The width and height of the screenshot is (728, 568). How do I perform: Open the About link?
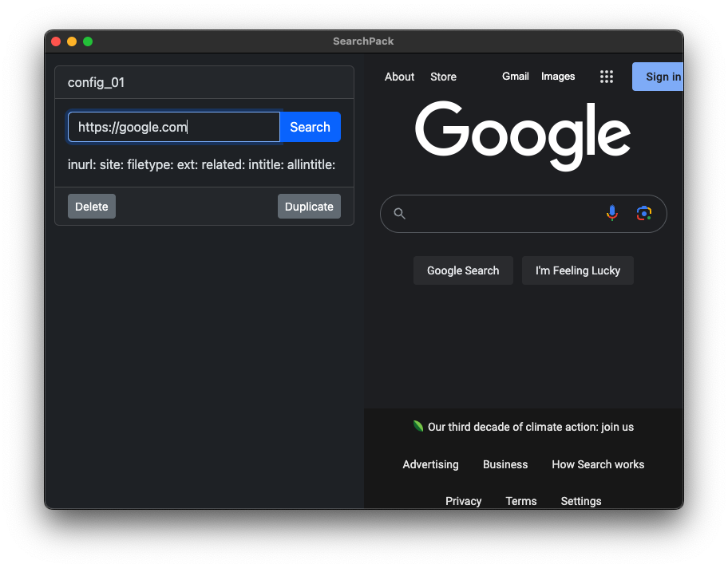point(399,77)
